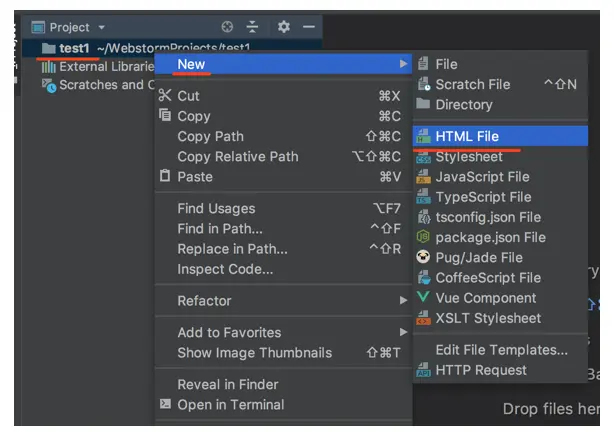Image resolution: width=614 pixels, height=432 pixels.
Task: Select Open in Terminal item
Action: coord(283,405)
